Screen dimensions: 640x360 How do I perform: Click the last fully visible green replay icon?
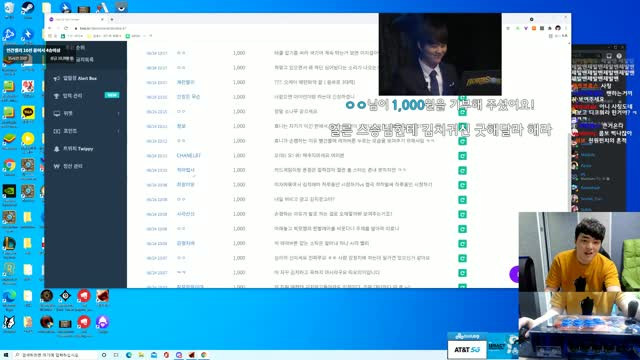(x=462, y=273)
